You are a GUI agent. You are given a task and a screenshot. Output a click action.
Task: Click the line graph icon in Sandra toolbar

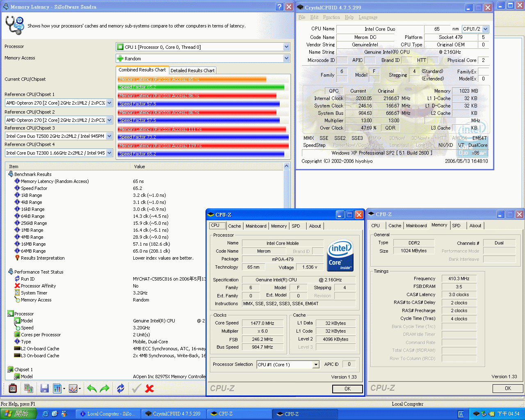click(x=73, y=388)
